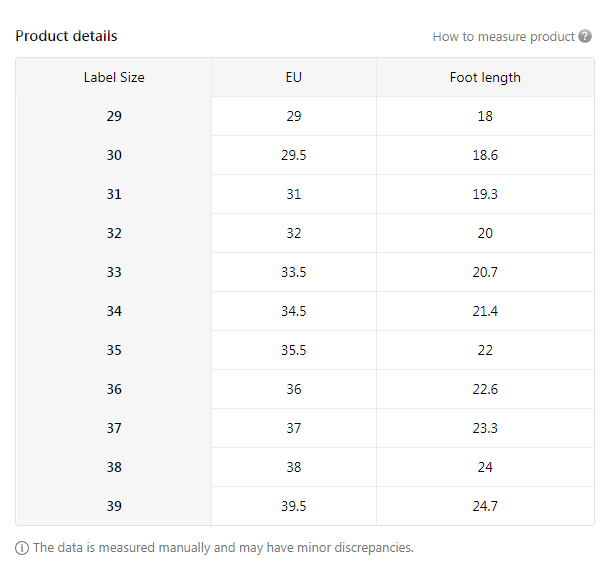Click foot length 22 cell
Image resolution: width=611 pixels, height=566 pixels.
[485, 350]
